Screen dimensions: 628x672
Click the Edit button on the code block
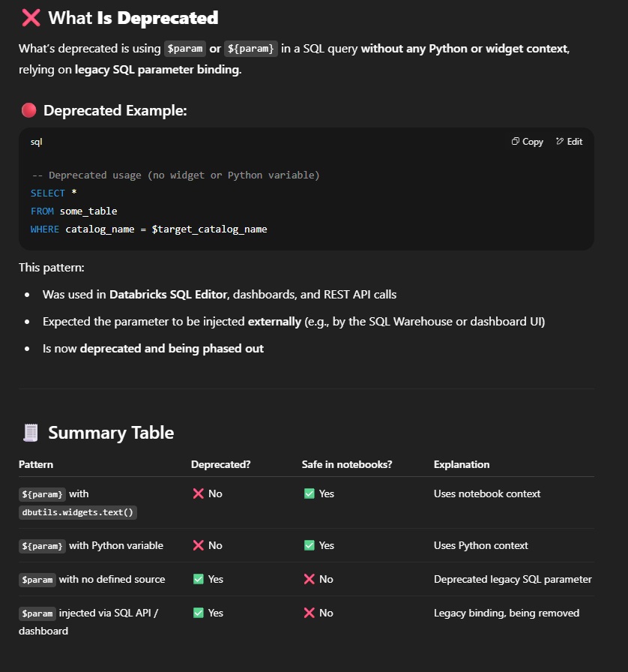click(x=570, y=141)
